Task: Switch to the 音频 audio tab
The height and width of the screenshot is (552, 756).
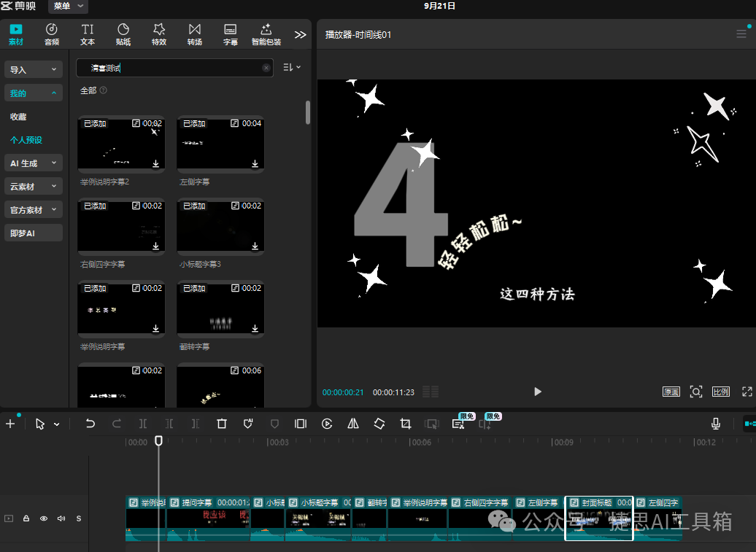Action: (52, 35)
